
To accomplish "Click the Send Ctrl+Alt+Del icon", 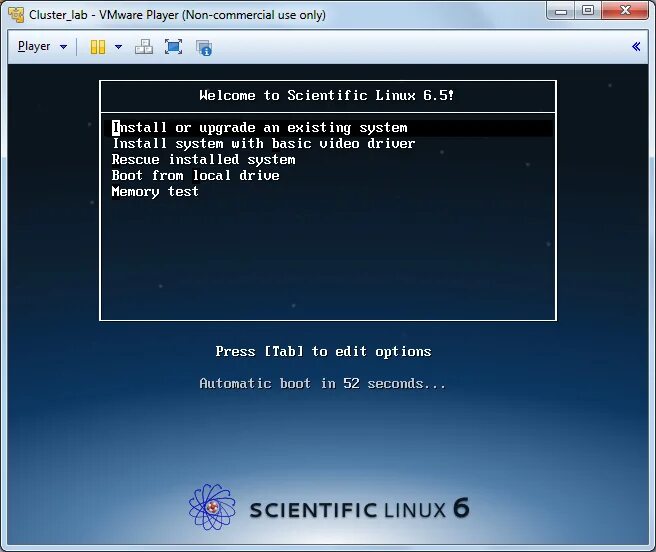I will point(144,47).
